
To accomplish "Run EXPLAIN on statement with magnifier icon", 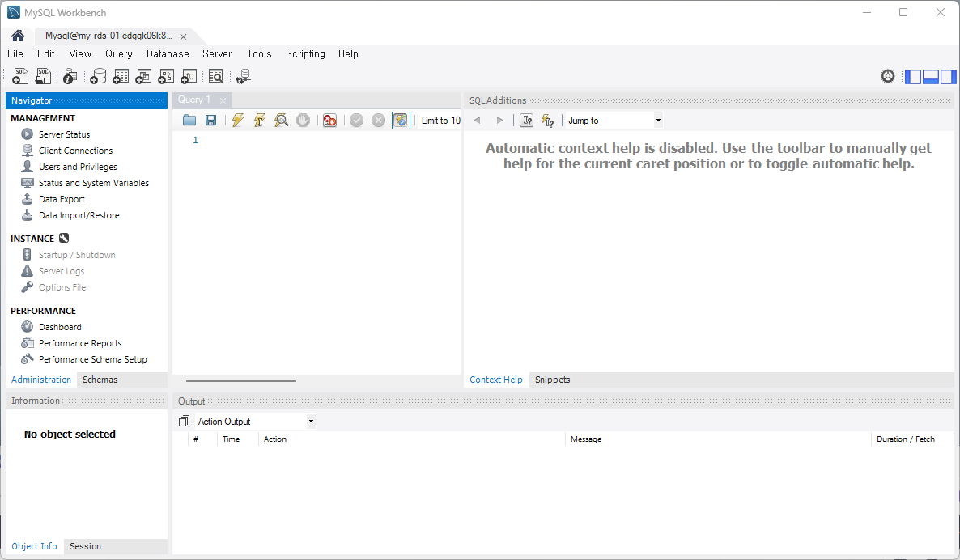I will pos(281,120).
